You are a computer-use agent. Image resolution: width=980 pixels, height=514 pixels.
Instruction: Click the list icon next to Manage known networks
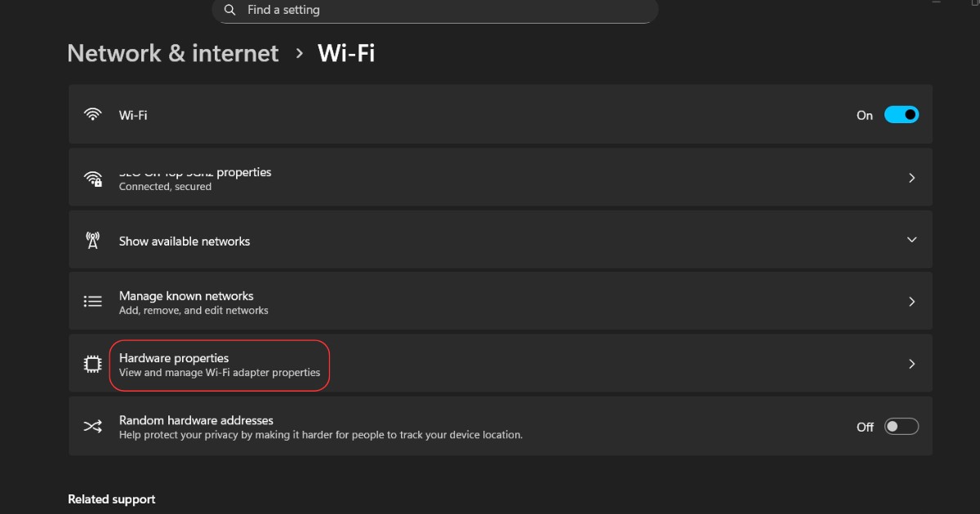[x=92, y=301]
